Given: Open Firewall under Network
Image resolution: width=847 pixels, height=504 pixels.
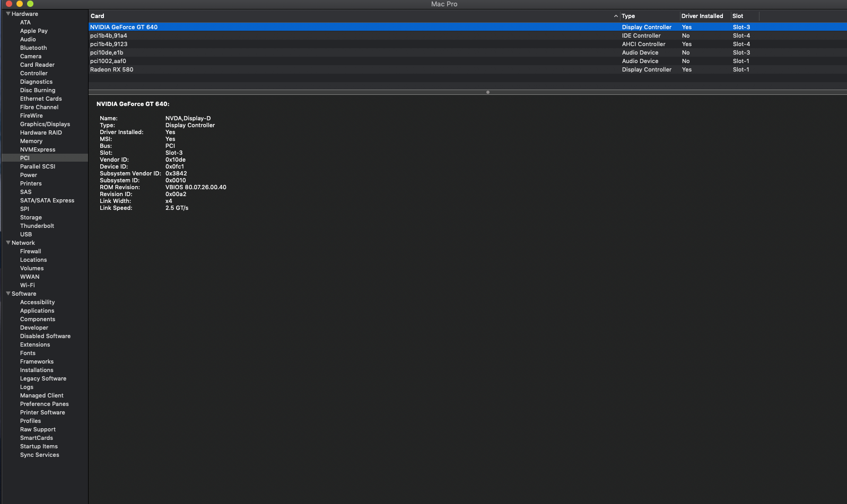Looking at the screenshot, I should click(x=31, y=251).
